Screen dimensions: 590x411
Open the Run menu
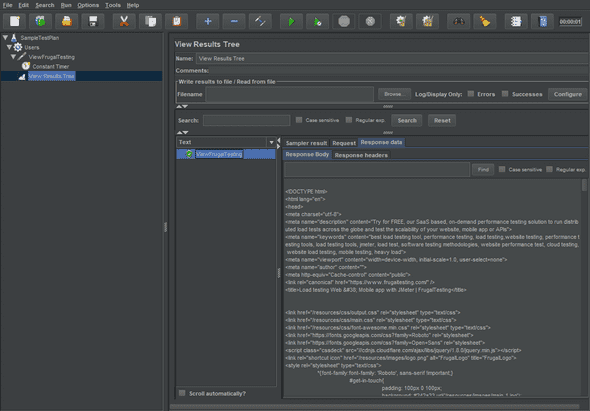click(x=66, y=5)
